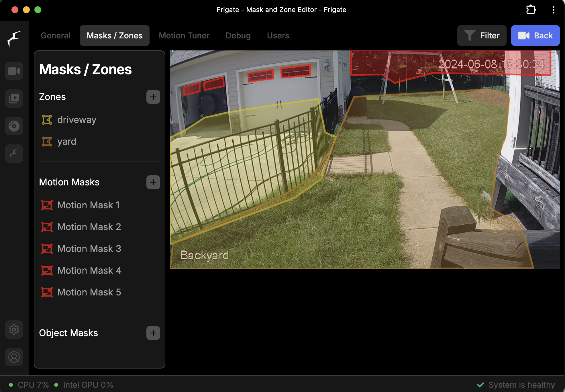Open the exports disc icon in sidebar
This screenshot has width=565, height=392.
[x=14, y=126]
